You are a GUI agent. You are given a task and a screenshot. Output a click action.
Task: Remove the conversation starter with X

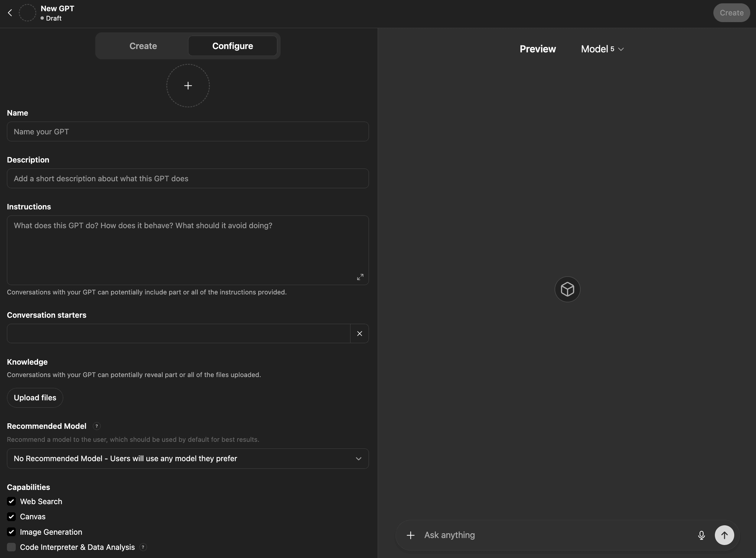(x=360, y=334)
